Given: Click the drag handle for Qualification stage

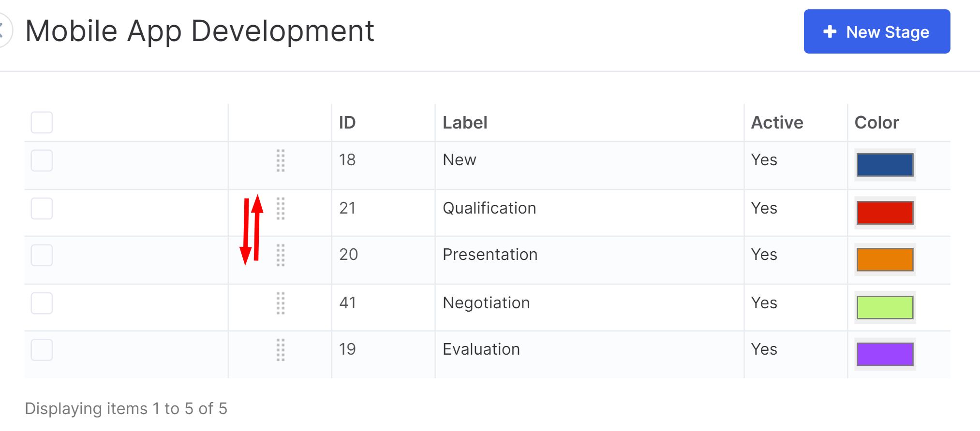Looking at the screenshot, I should (281, 209).
